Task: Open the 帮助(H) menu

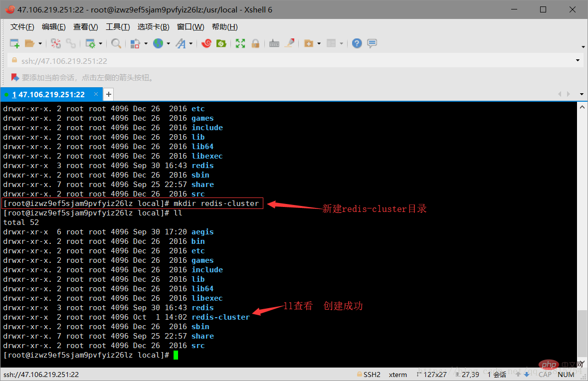Action: [x=224, y=27]
